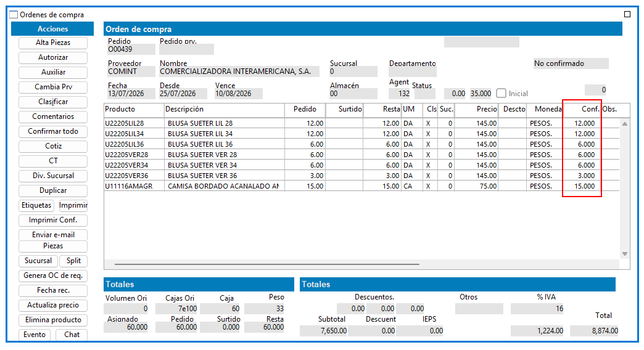Select the U22205LIL28 product row
Image resolution: width=644 pixels, height=350 pixels.
pyautogui.click(x=361, y=123)
